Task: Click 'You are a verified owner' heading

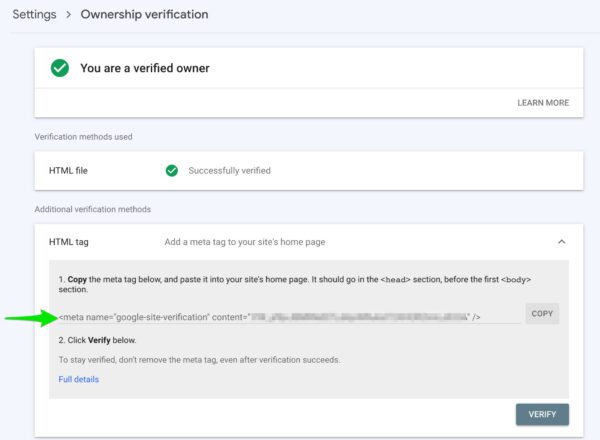Action: [145, 68]
